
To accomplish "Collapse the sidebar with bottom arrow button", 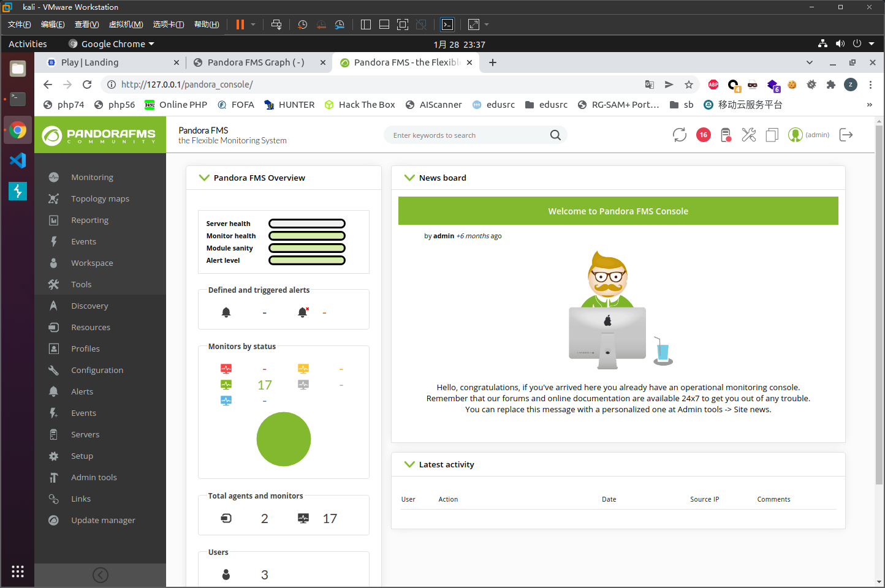I will [x=101, y=575].
